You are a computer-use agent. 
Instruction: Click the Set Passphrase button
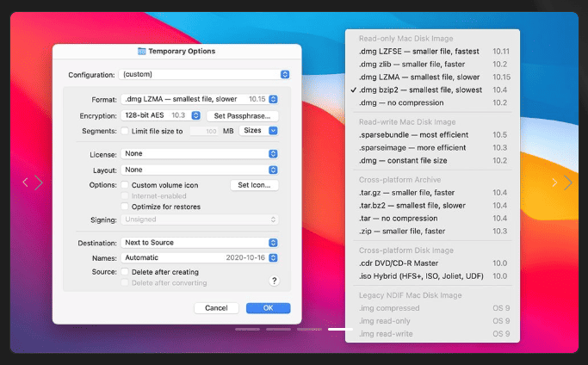242,116
